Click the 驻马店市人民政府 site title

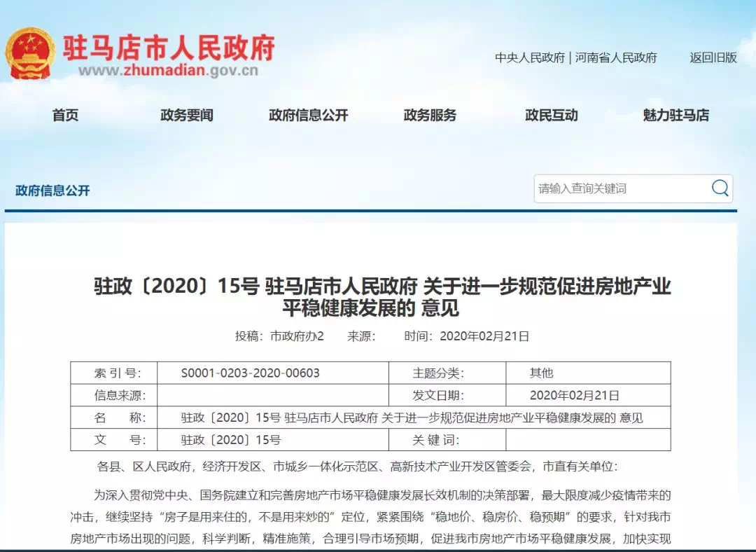coord(169,47)
